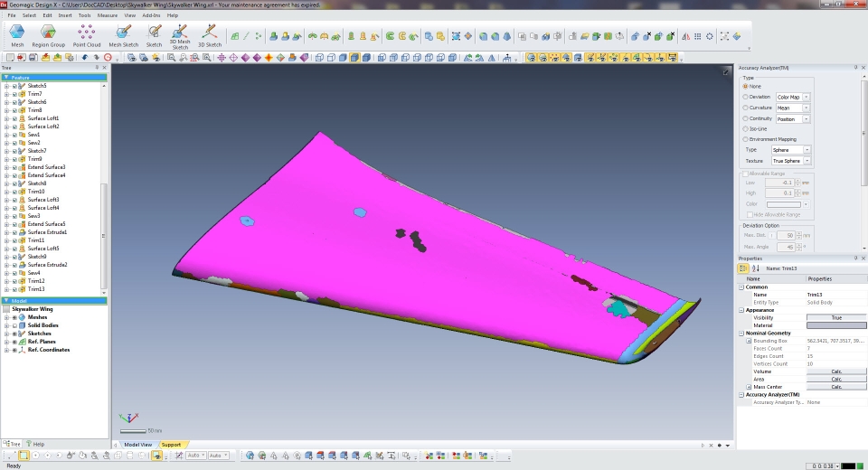
Task: Select the Continuity radio button
Action: point(746,118)
